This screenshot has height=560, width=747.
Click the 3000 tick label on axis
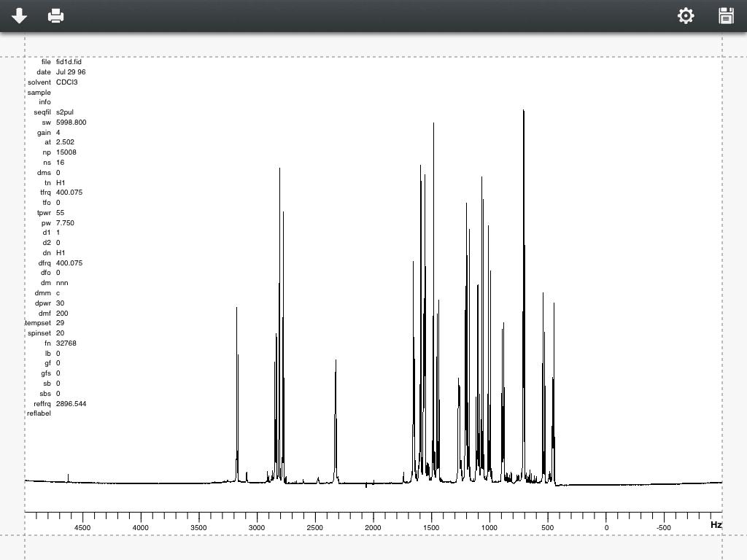point(257,528)
